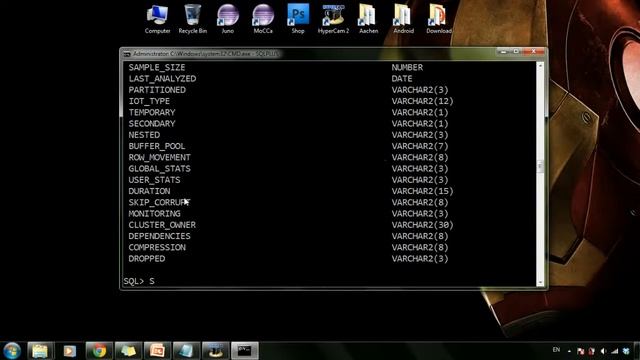Image resolution: width=640 pixels, height=360 pixels.
Task: Click the VARCHAR2(30) type value
Action: click(x=422, y=225)
